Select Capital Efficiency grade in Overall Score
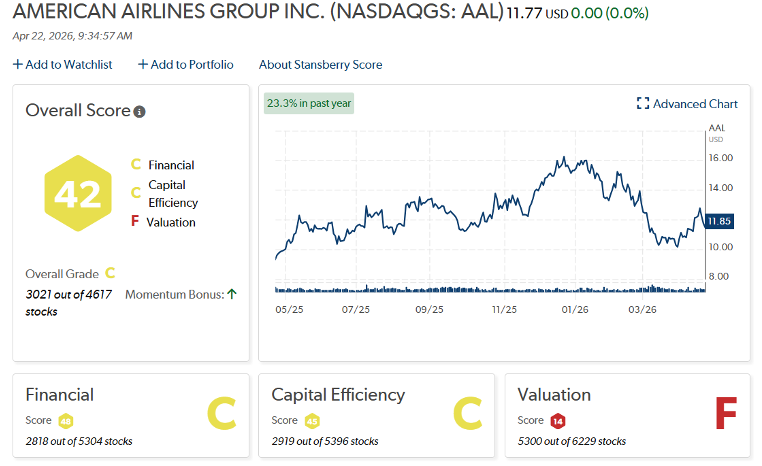 [172, 194]
